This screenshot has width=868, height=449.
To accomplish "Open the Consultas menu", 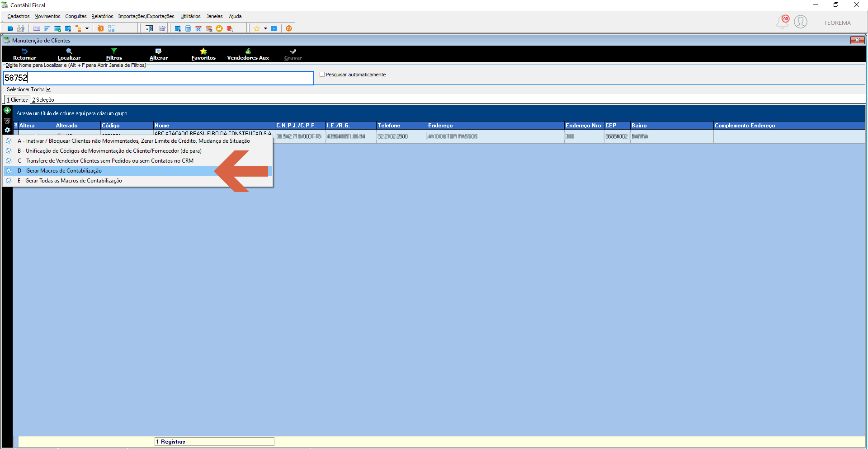I will coord(76,16).
